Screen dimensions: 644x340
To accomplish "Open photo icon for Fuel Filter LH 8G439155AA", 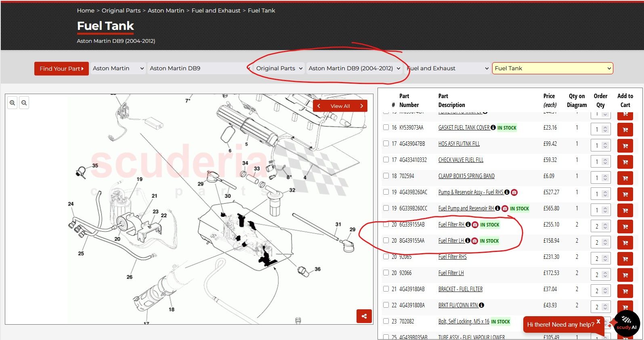I will pyautogui.click(x=475, y=241).
